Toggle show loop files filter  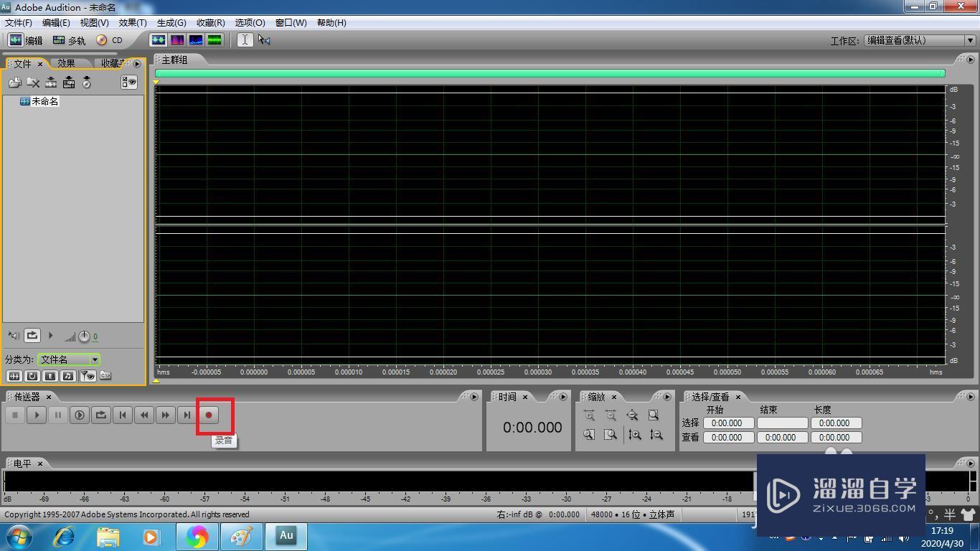[x=32, y=376]
